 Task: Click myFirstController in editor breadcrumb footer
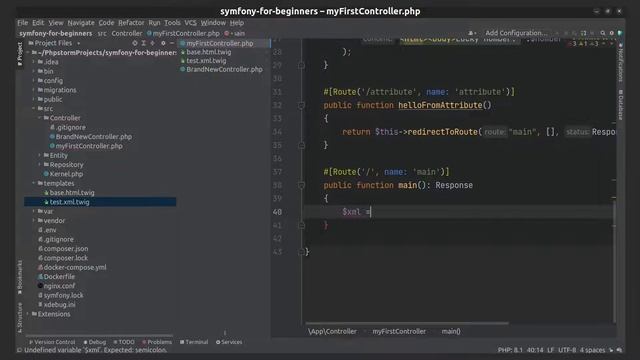[x=399, y=331]
